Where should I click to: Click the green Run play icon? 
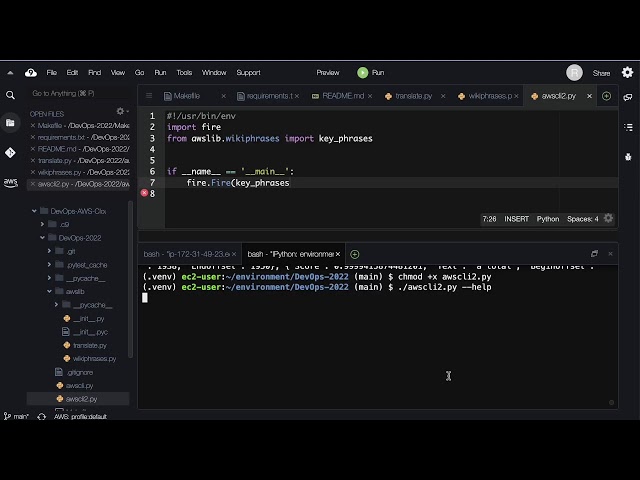[x=362, y=73]
